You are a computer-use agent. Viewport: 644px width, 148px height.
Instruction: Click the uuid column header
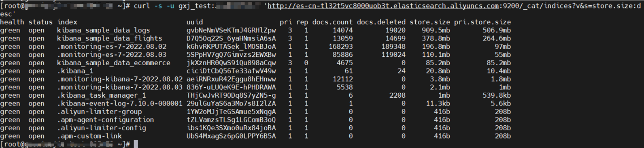pyautogui.click(x=195, y=22)
